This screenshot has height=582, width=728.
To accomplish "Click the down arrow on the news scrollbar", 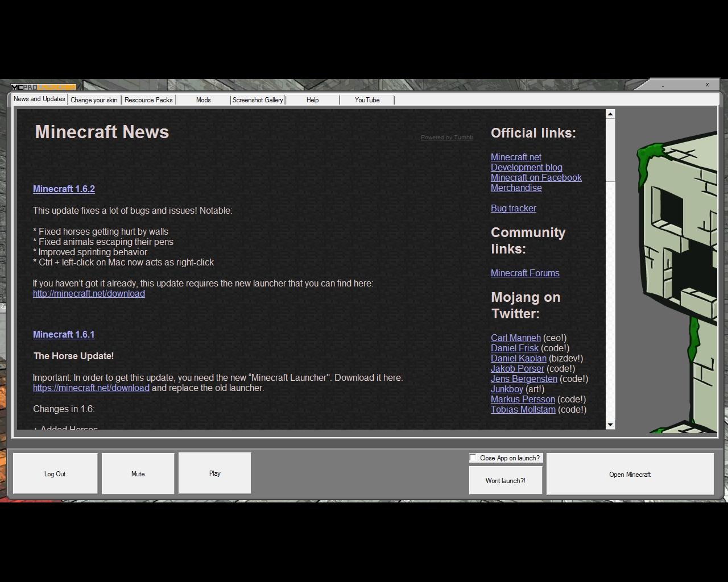I will tap(610, 425).
